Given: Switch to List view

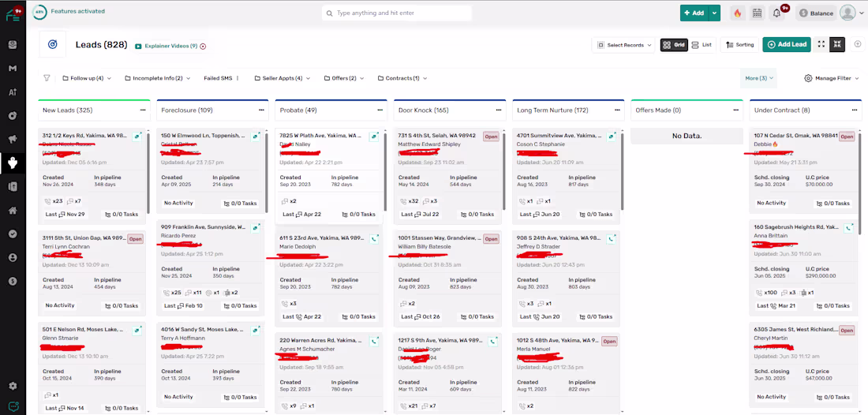Looking at the screenshot, I should click(x=702, y=45).
